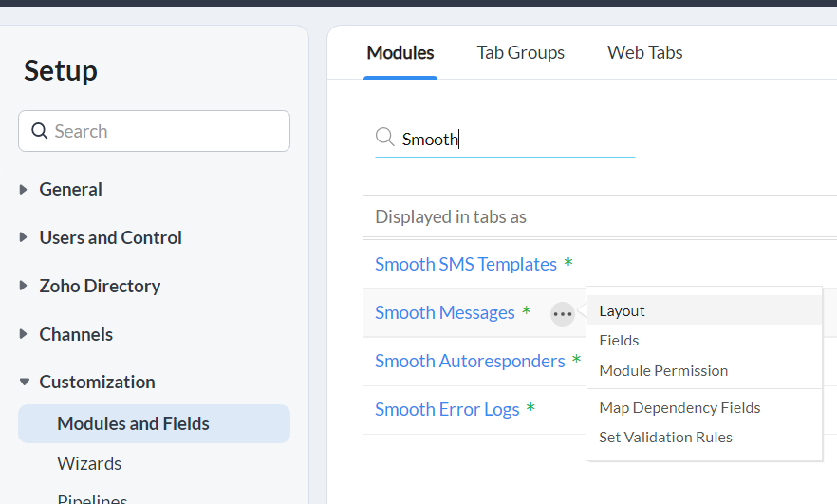Click the three-dots icon beside Smooth Messages

coord(563,313)
